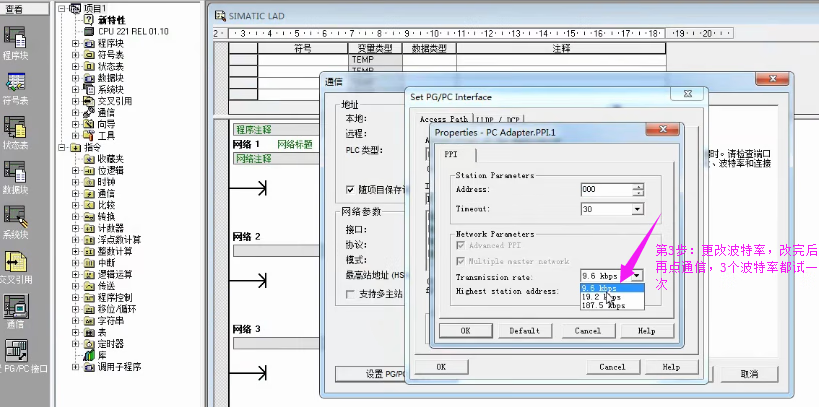Open the 符号表 sidebar icon
Screen dimensions: 819x407
coord(16,83)
